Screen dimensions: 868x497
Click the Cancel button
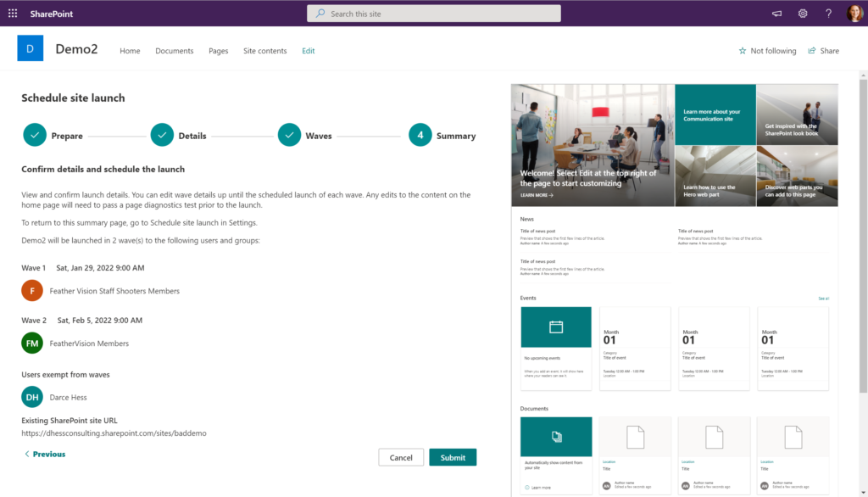[401, 457]
